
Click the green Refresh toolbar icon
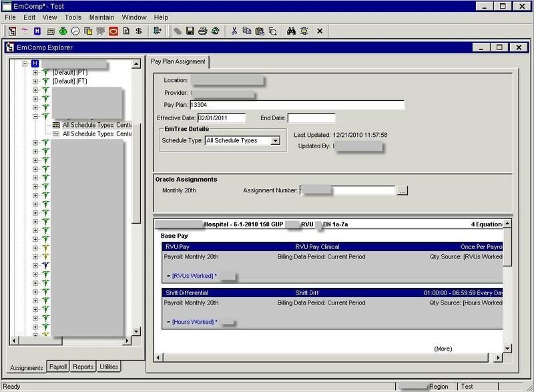[x=215, y=31]
